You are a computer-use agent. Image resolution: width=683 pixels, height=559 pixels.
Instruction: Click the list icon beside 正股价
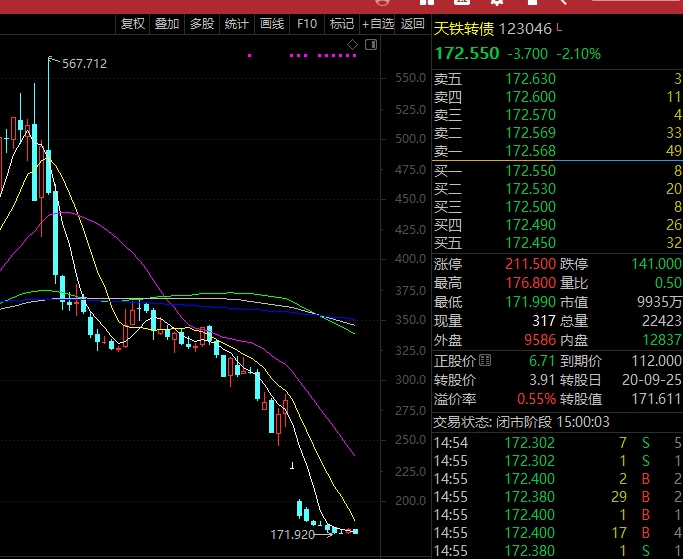[x=486, y=359]
